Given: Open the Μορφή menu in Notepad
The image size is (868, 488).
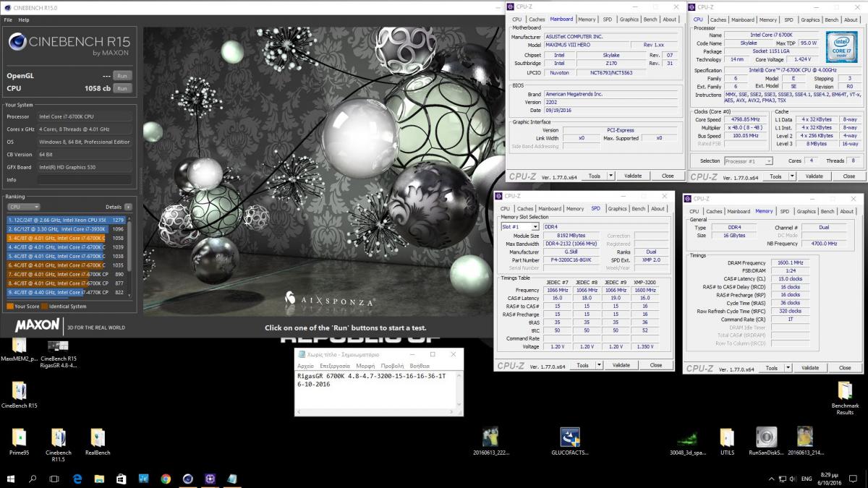Looking at the screenshot, I should coord(365,366).
